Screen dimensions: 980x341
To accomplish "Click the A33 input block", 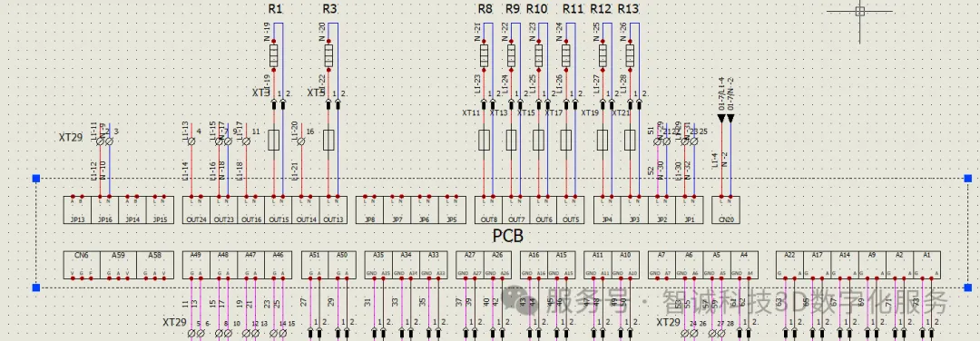I will point(434,265).
